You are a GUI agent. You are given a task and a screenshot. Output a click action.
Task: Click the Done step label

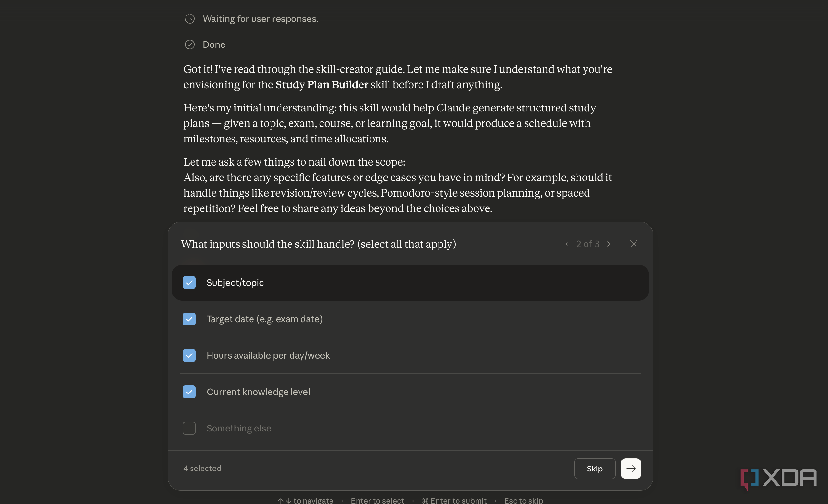214,45
